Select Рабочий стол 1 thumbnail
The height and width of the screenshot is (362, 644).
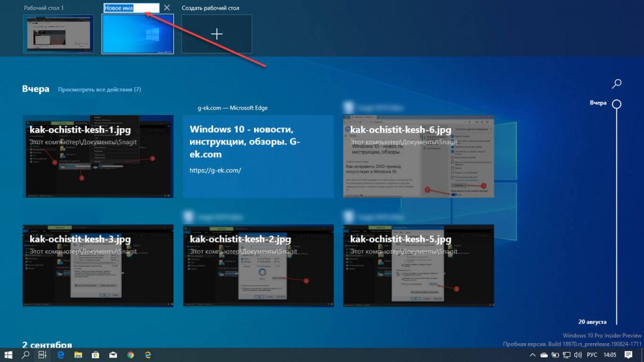pos(58,34)
